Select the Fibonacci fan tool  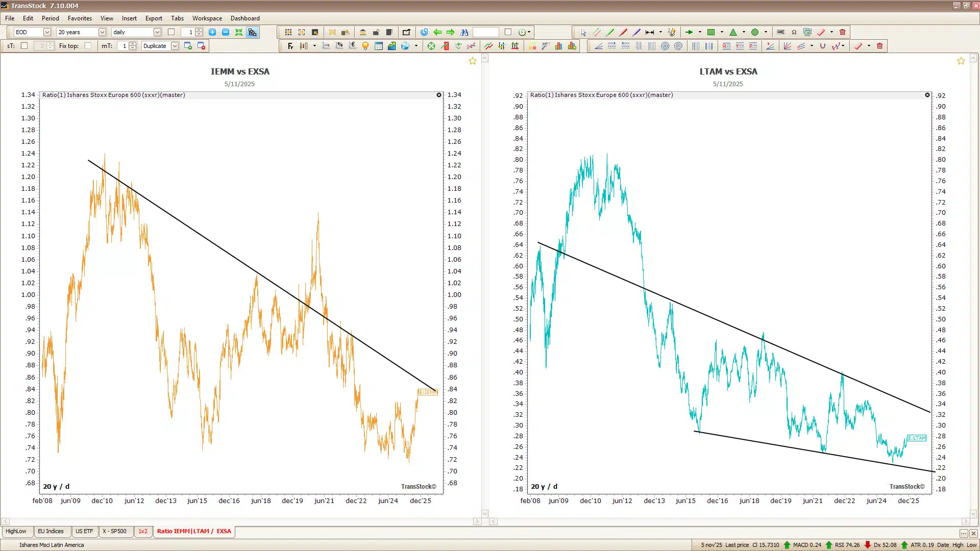pyautogui.click(x=788, y=46)
